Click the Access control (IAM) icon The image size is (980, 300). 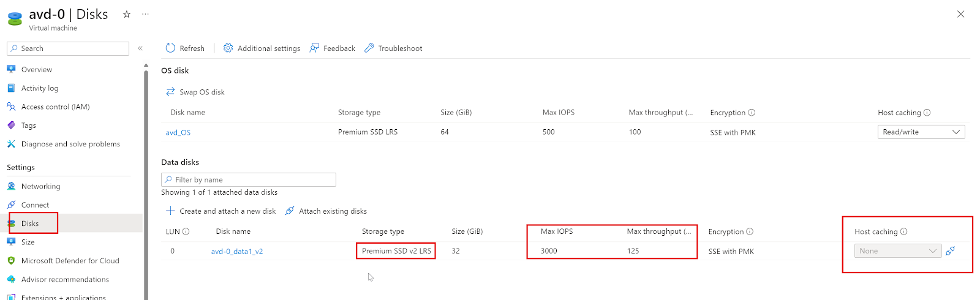pyautogui.click(x=11, y=107)
